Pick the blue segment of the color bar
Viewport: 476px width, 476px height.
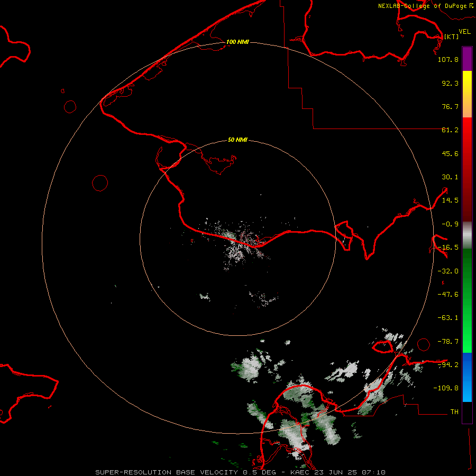point(467,377)
